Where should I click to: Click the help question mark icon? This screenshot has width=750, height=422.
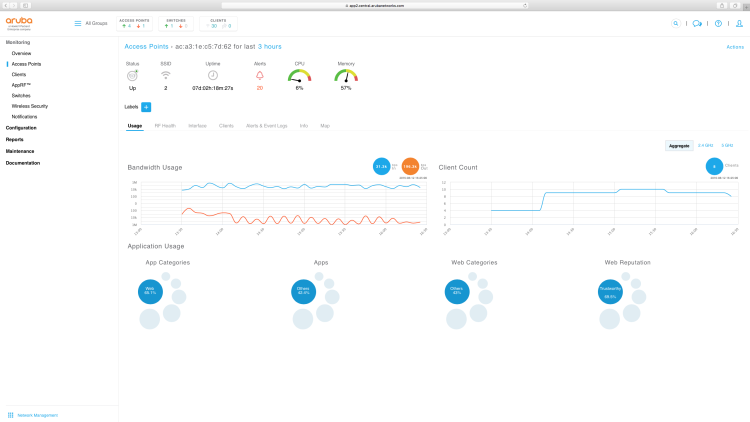717,23
